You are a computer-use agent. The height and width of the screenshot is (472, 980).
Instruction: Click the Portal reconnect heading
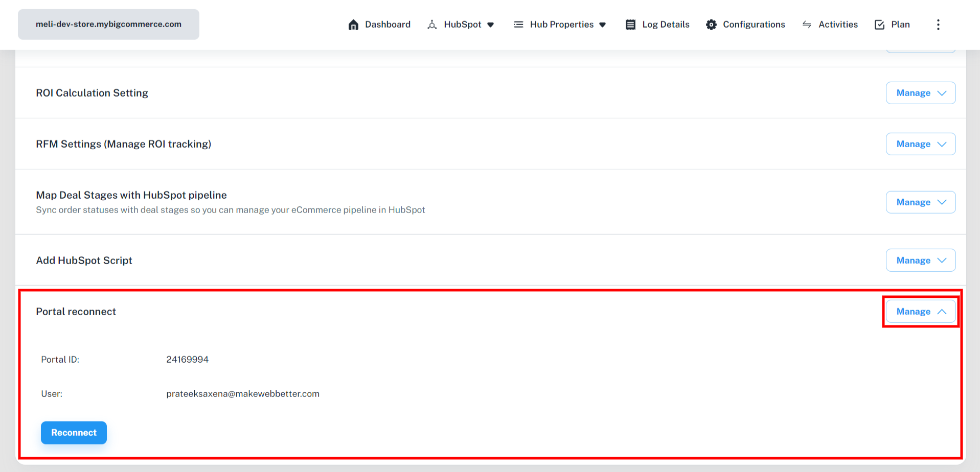click(x=76, y=312)
